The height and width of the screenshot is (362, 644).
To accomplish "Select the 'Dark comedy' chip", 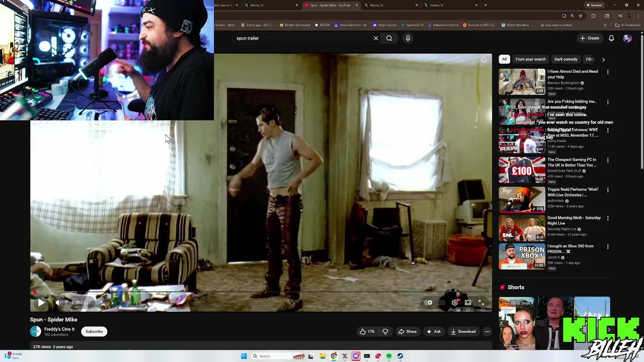I will click(x=566, y=59).
